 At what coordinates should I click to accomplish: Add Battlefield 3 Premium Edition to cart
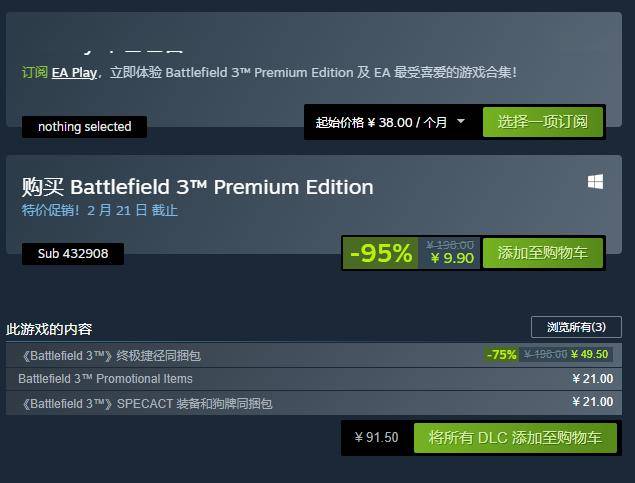543,253
